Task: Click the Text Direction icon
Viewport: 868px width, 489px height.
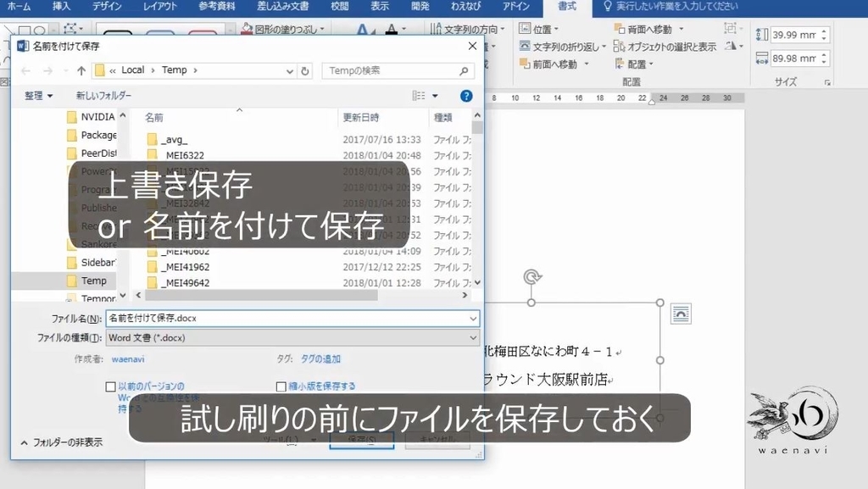Action: (x=437, y=28)
